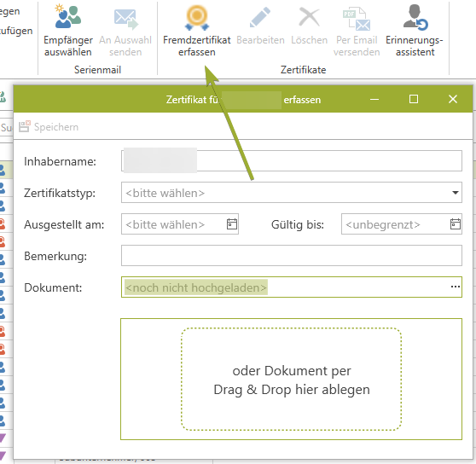Click the Ausgestellt am date field
This screenshot has width=476, height=464.
(180, 224)
